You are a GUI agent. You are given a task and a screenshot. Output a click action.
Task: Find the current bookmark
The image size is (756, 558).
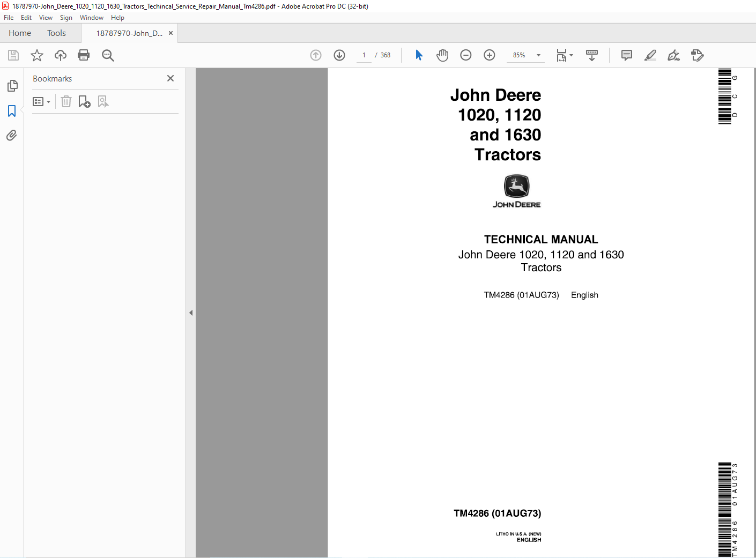[x=103, y=101]
